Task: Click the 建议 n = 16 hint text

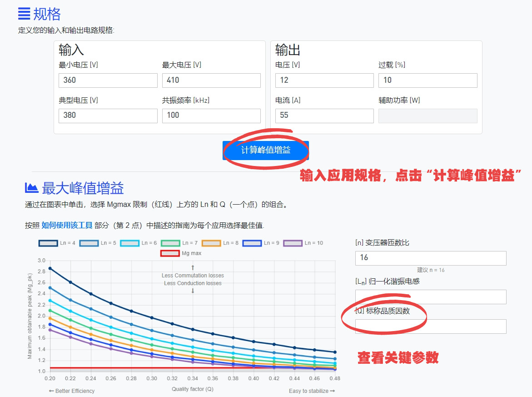Action: 431,270
